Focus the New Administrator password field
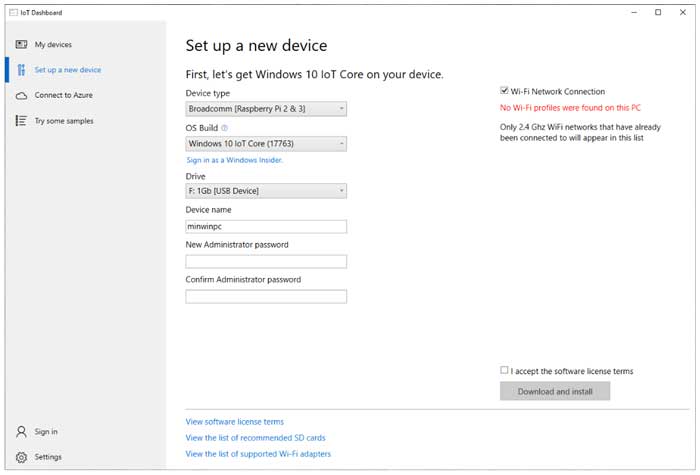The height and width of the screenshot is (475, 700). pos(266,262)
